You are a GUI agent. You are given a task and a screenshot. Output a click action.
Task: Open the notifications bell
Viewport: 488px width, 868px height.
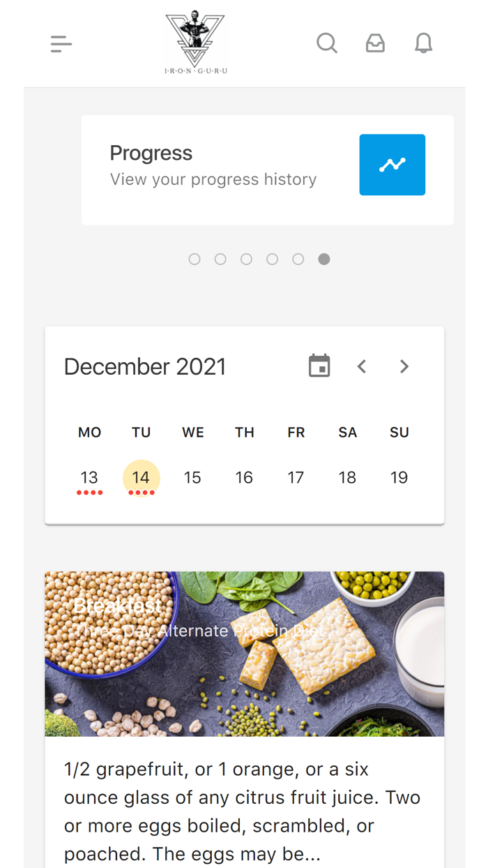tap(423, 43)
